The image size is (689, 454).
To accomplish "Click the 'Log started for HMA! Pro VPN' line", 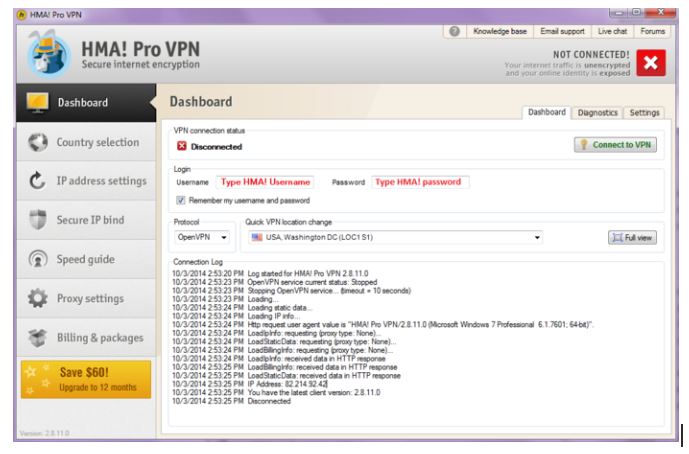I will 270,273.
